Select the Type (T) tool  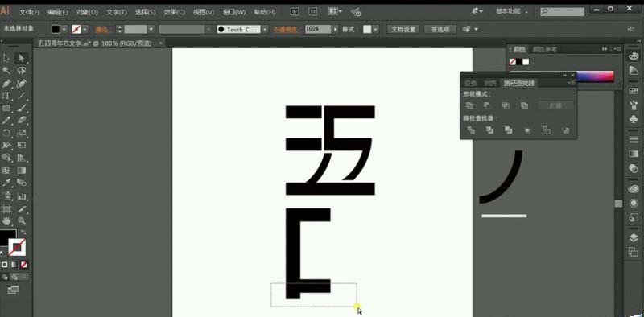6,96
